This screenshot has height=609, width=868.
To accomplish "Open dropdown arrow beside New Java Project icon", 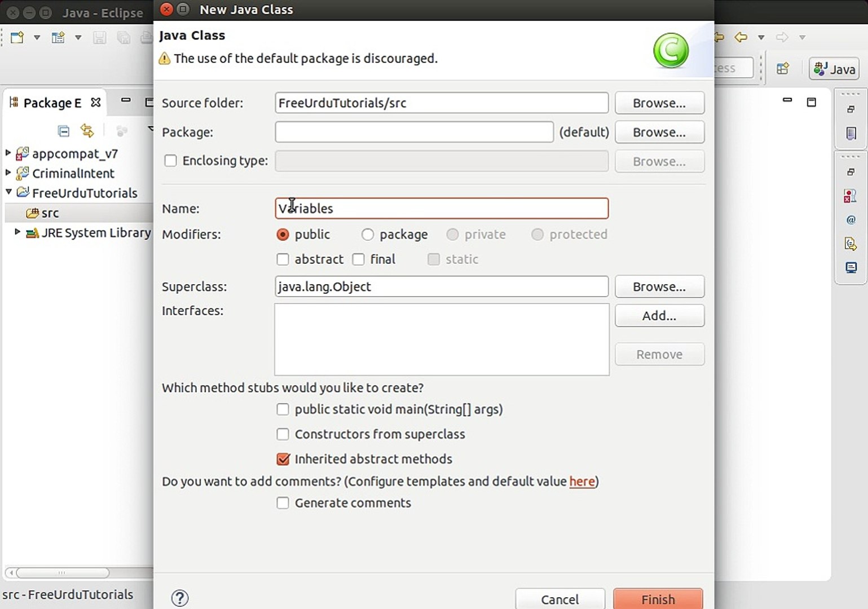I will (x=78, y=38).
